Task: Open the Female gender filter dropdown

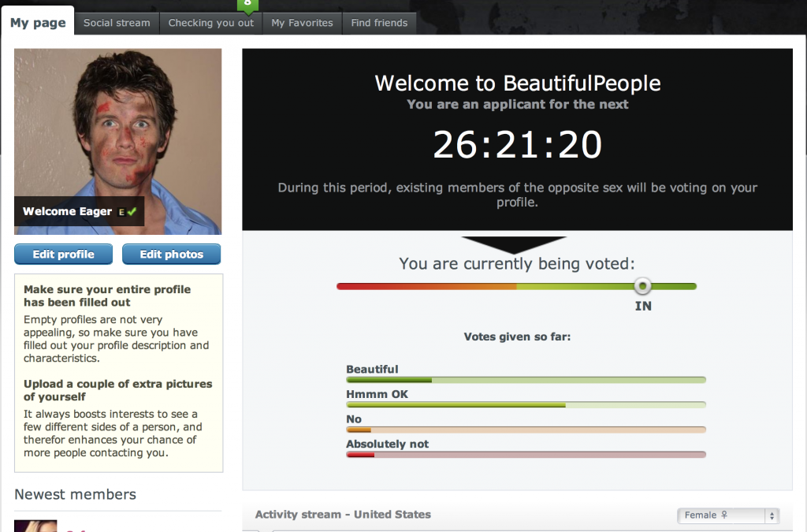Action: pos(728,515)
